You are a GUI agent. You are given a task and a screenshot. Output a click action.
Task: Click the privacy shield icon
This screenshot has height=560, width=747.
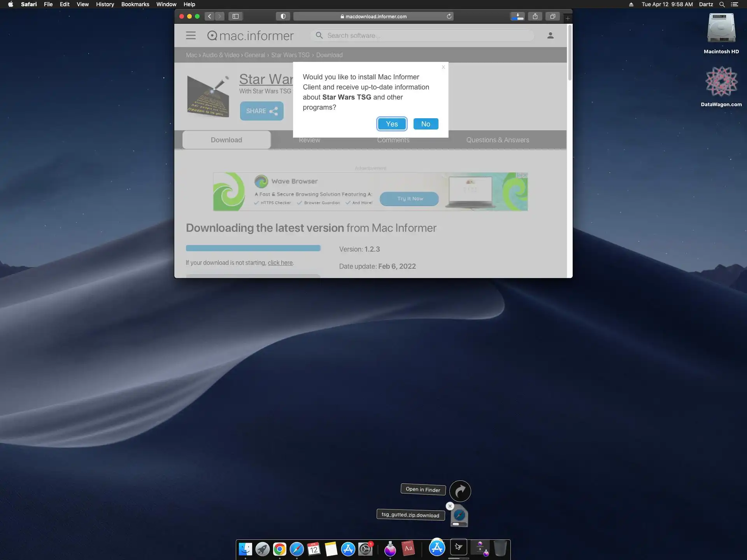click(283, 16)
